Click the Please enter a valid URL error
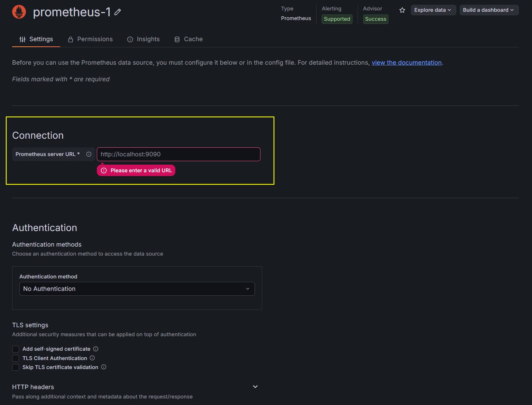 (x=136, y=171)
